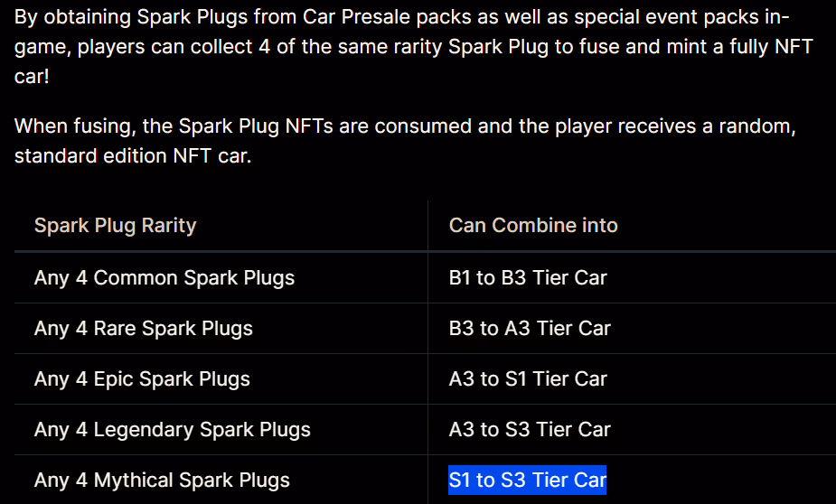Click the "B3 to A3 Tier Car" cell
The width and height of the screenshot is (836, 504).
tap(530, 329)
